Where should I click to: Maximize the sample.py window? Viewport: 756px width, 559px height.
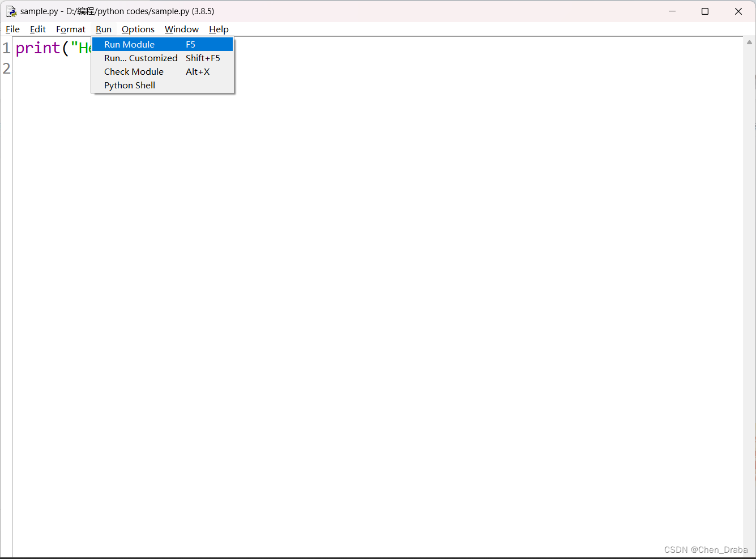[705, 11]
